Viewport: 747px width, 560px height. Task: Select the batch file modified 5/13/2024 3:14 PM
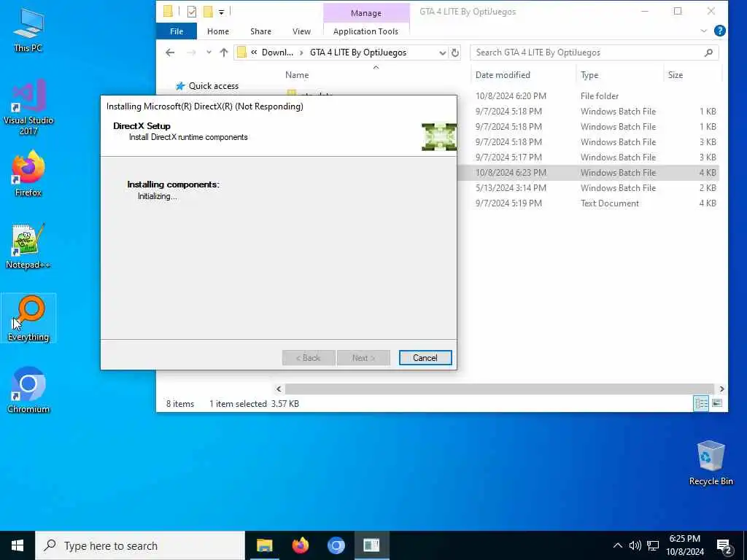pos(589,187)
